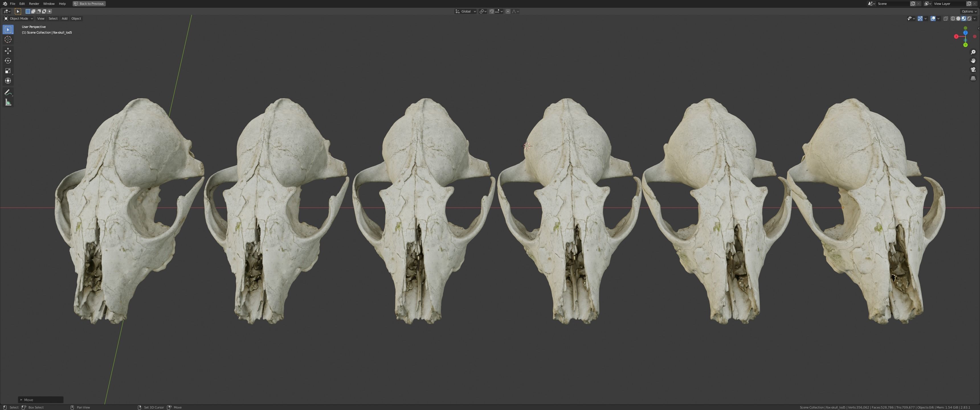This screenshot has width=980, height=410.
Task: Select the Transform tool
Action: [8, 81]
